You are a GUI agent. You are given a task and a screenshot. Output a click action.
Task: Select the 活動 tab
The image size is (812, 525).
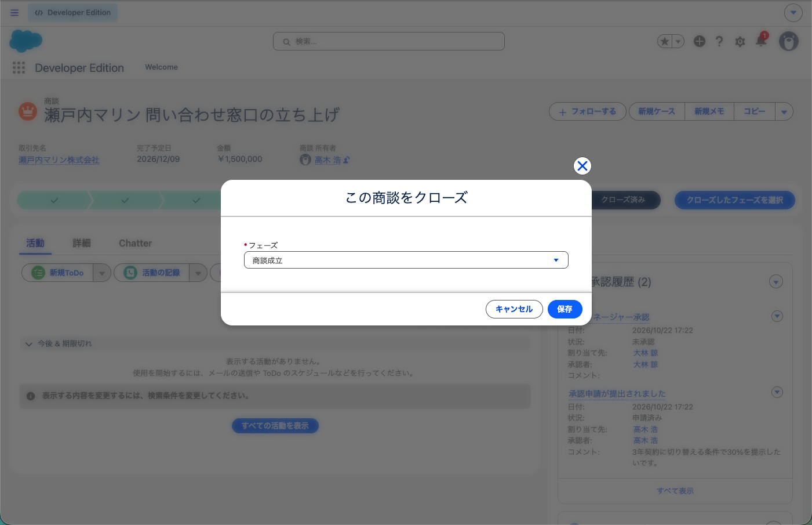(35, 243)
